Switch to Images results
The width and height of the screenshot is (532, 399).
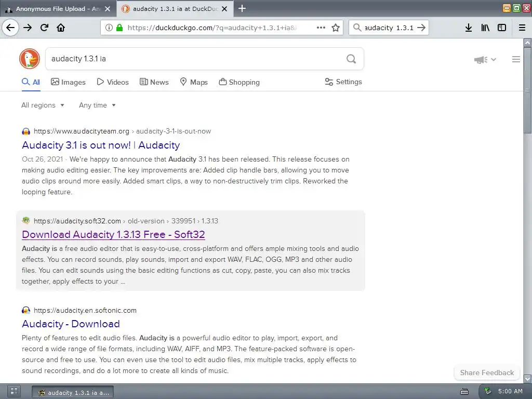click(68, 82)
